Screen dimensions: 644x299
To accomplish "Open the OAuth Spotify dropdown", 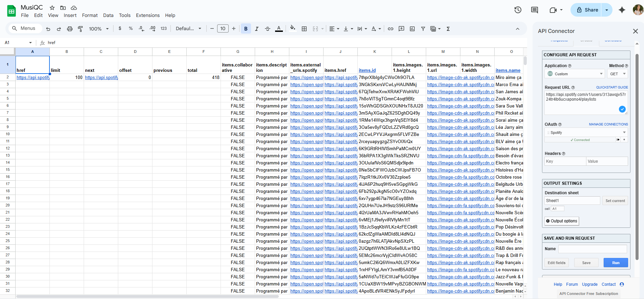I will 586,133.
